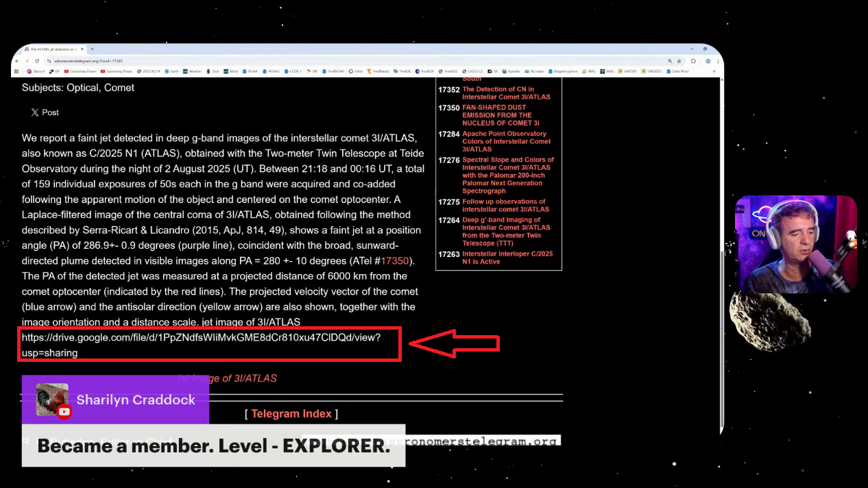This screenshot has height=488, width=868.
Task: Open the Wind bookmark
Action: point(230,71)
